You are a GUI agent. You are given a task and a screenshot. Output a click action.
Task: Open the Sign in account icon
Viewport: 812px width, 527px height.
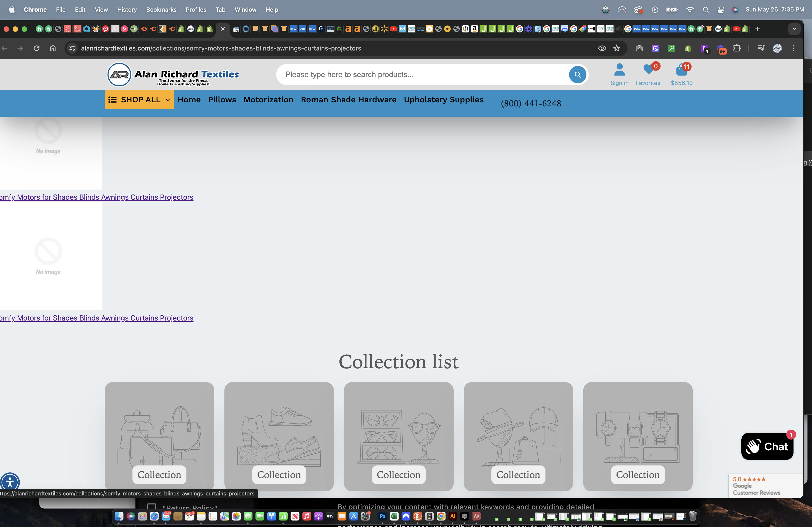tap(619, 70)
